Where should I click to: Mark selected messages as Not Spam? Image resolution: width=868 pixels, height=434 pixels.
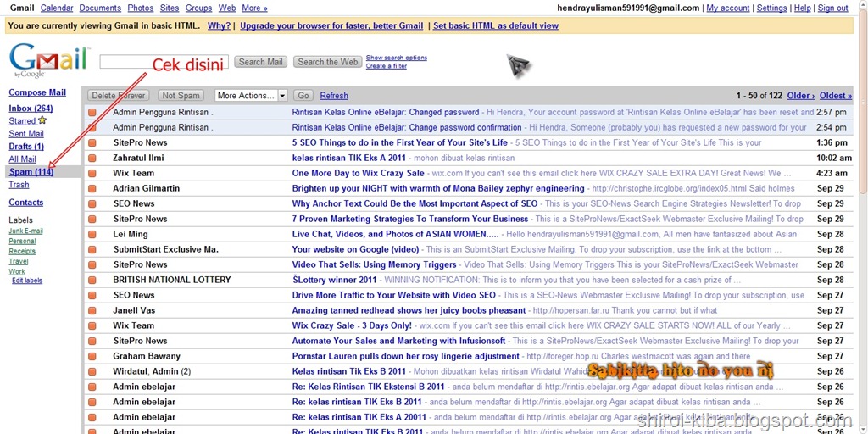pyautogui.click(x=181, y=95)
